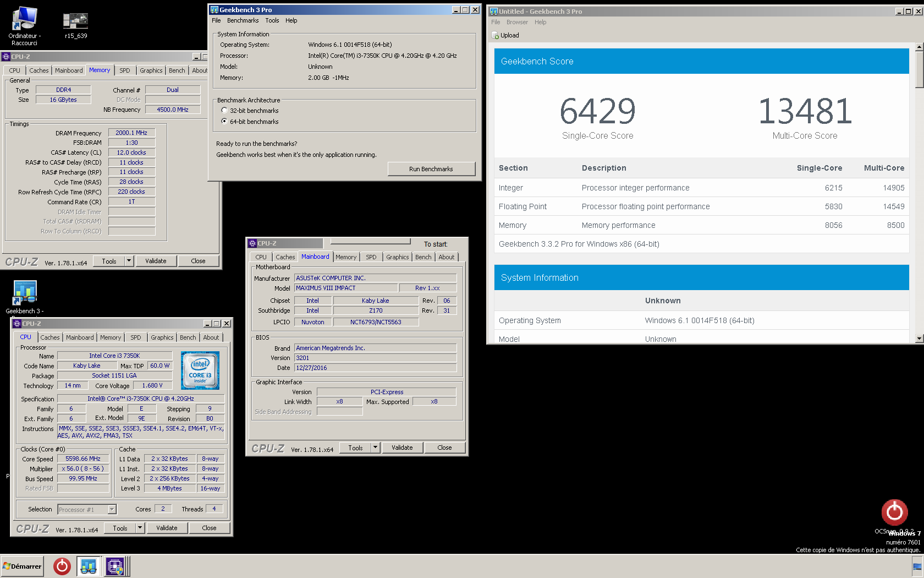Viewport: 924px width, 578px height.
Task: Click Close button in CPU CPU-Z window
Action: [209, 528]
